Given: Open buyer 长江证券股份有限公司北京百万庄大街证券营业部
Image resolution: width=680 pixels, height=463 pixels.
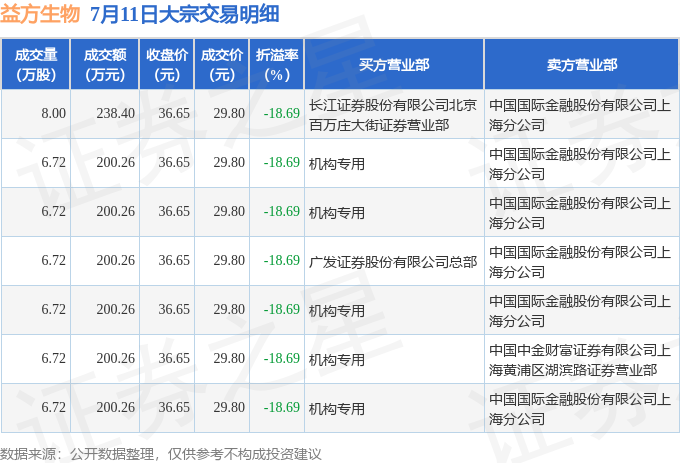Looking at the screenshot, I should click(392, 115).
